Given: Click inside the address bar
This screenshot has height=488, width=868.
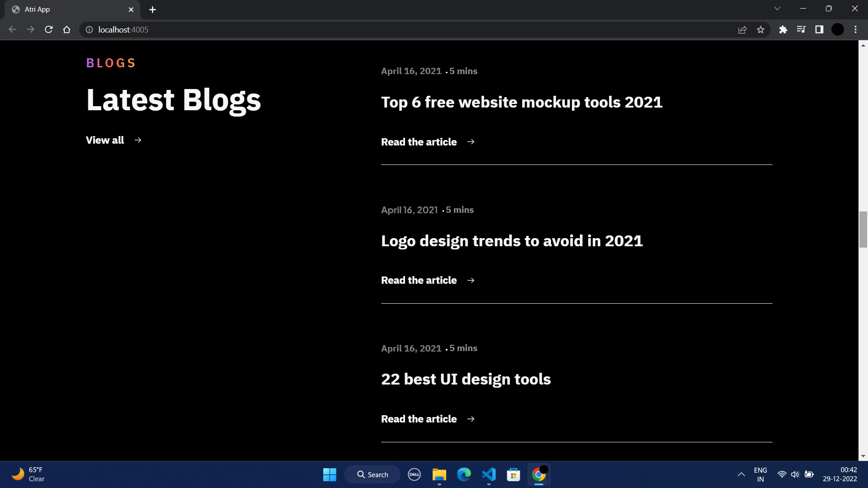Looking at the screenshot, I should point(271,29).
